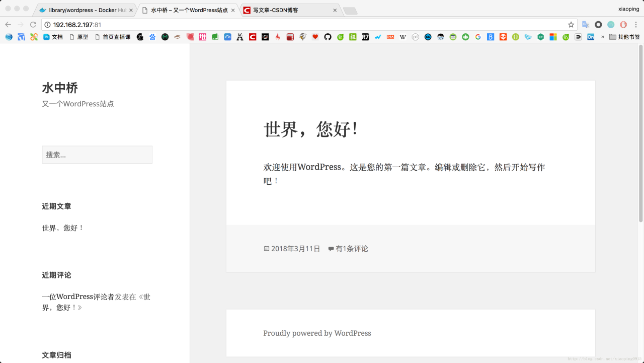Click the browser reload button
This screenshot has width=644, height=363.
33,25
